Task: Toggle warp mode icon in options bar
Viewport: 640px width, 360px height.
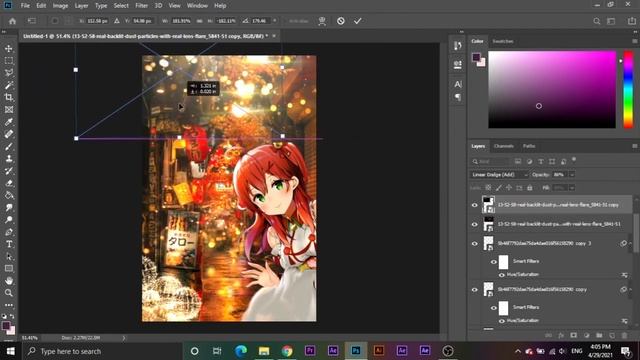Action: 322,21
